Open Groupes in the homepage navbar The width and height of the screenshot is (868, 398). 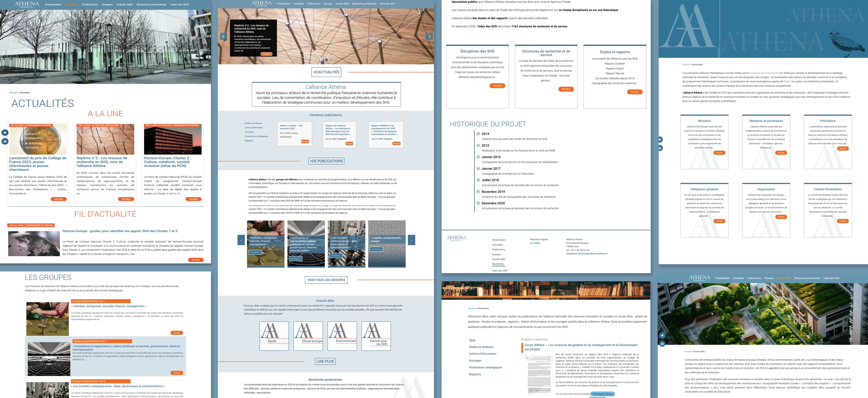(x=328, y=4)
